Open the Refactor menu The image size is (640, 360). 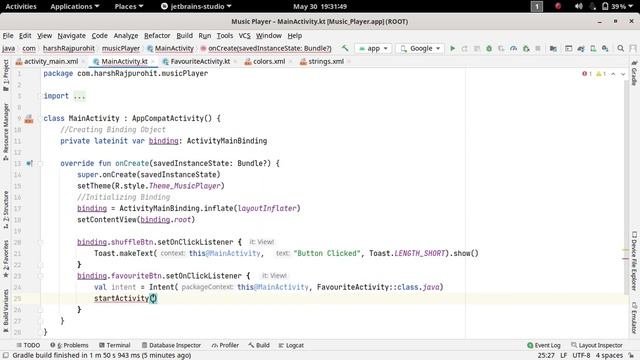click(157, 36)
